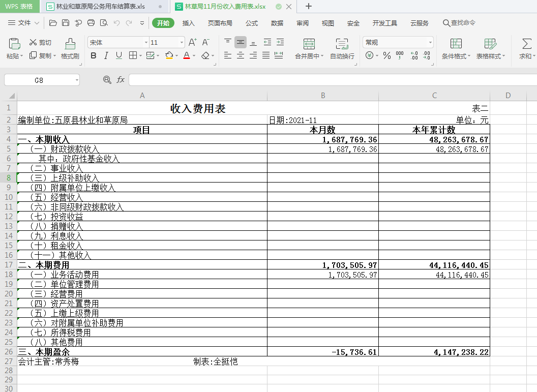Switch to 公式 ribbon tab
Image resolution: width=537 pixels, height=392 pixels.
[x=252, y=23]
